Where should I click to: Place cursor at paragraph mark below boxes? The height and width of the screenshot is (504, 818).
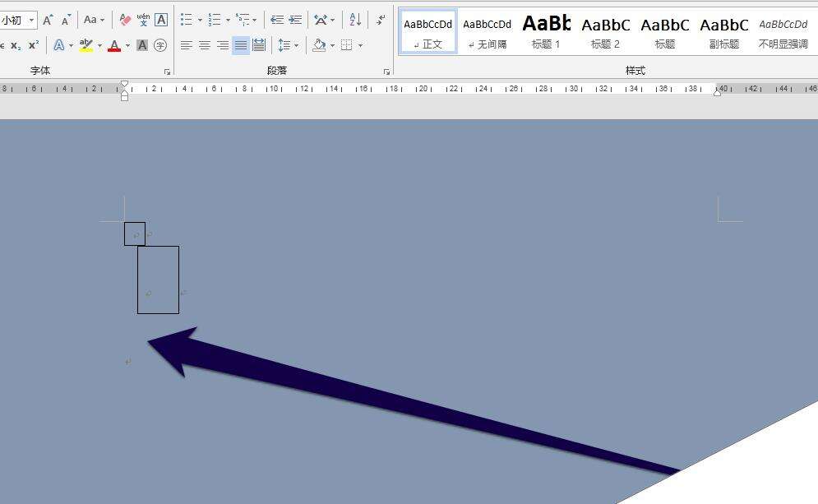point(127,362)
